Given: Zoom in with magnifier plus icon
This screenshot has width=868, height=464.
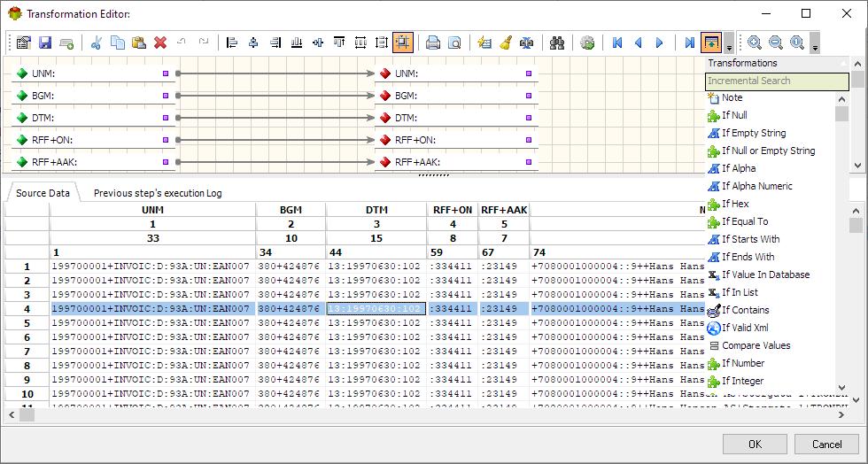Looking at the screenshot, I should tap(755, 43).
